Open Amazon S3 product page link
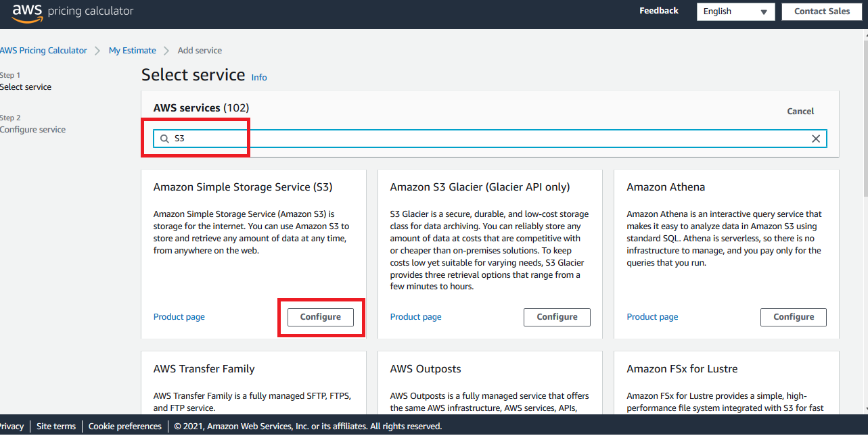The height and width of the screenshot is (438, 868). (179, 317)
